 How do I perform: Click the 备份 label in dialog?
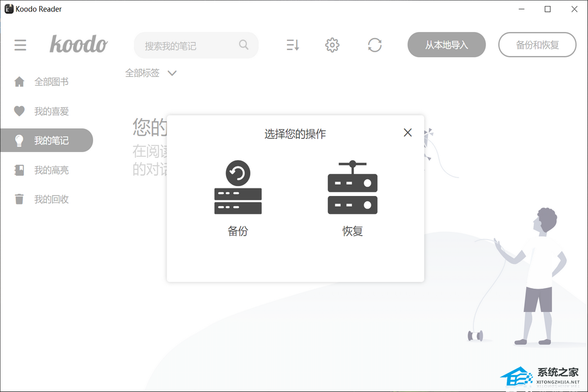click(238, 231)
